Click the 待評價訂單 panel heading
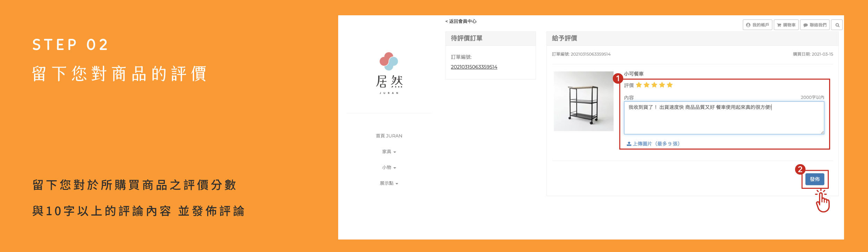Viewport: 868px width, 252px height. [466, 38]
